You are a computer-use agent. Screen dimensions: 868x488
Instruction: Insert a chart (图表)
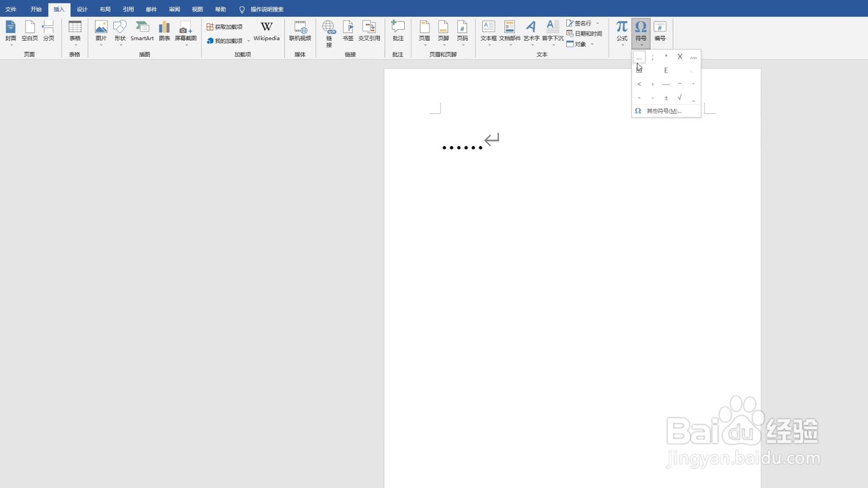[x=164, y=31]
